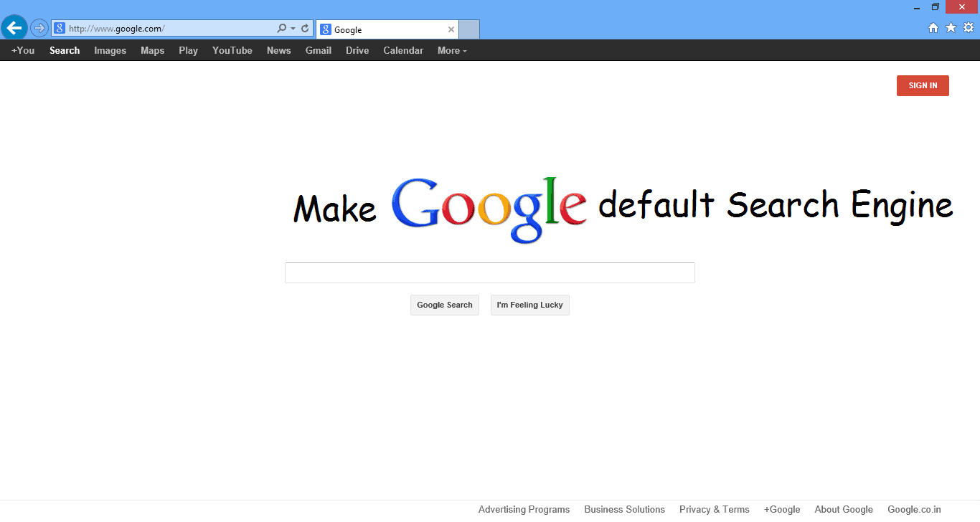Click the red SIGN IN button
980x522 pixels.
tap(923, 85)
